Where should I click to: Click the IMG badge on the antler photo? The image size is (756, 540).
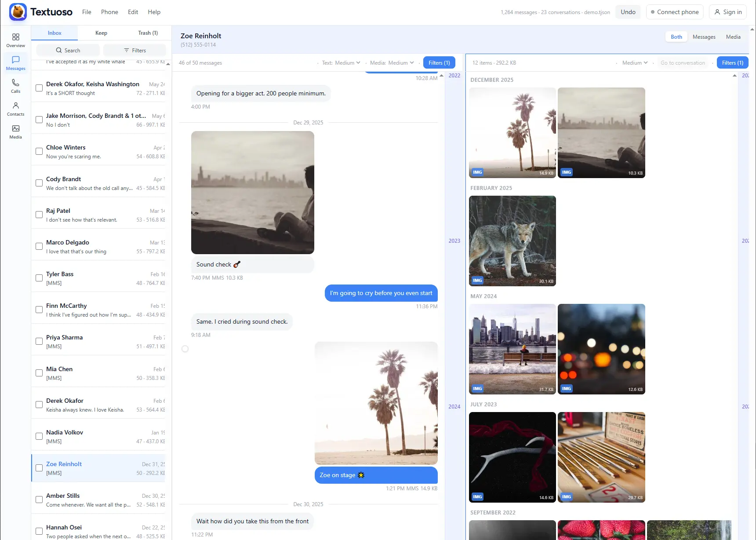(x=477, y=496)
